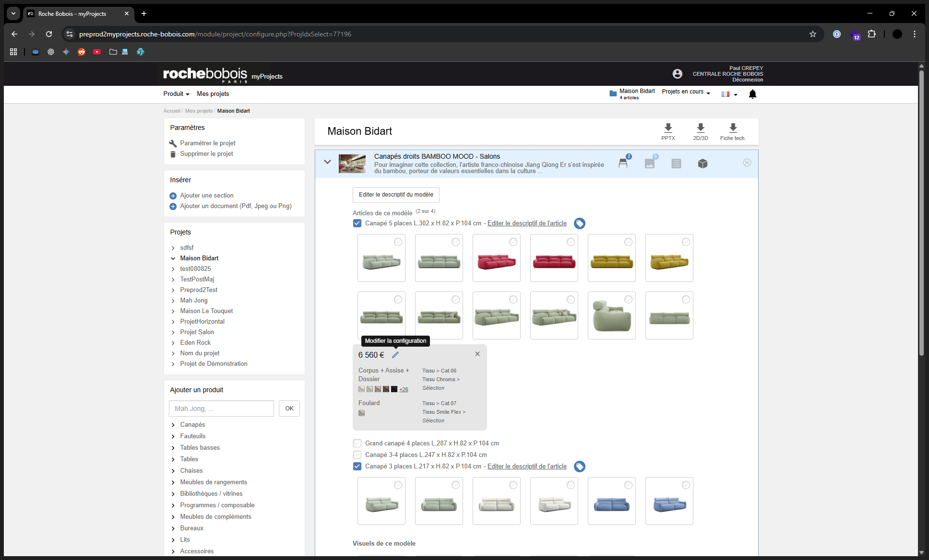Uncheck the Canapé 5 places checkbox
Image resolution: width=929 pixels, height=560 pixels.
pos(357,223)
